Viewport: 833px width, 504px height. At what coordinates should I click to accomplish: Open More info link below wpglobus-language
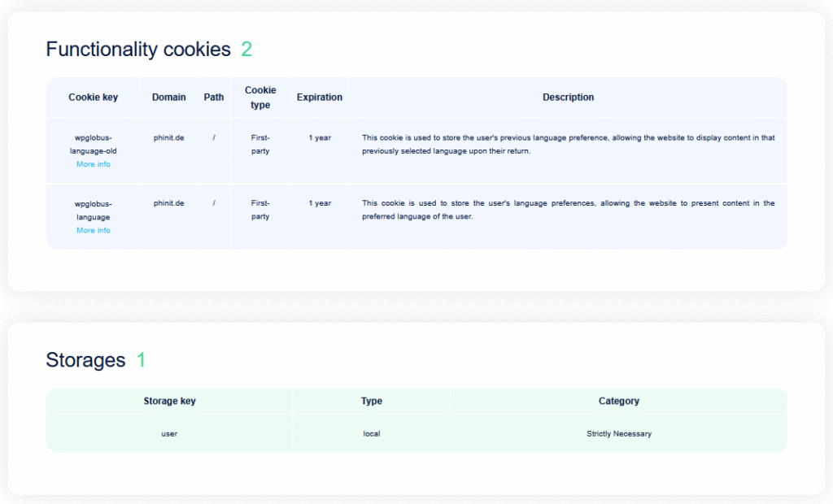pyautogui.click(x=94, y=230)
